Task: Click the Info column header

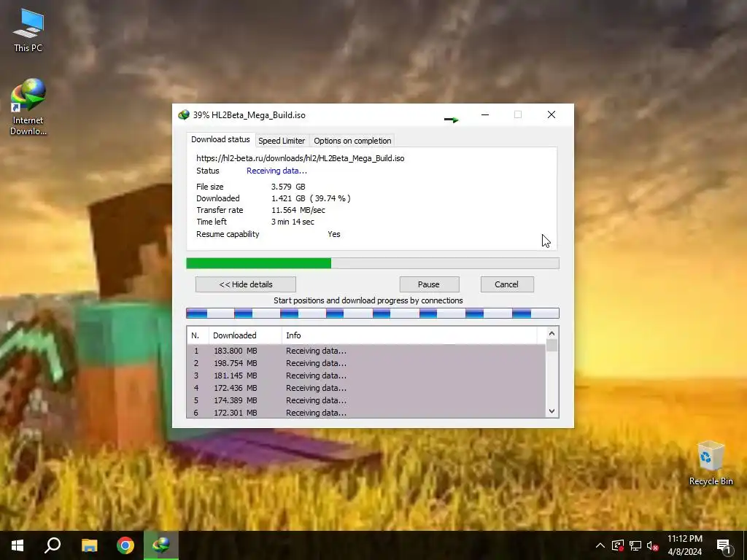Action: pyautogui.click(x=409, y=335)
